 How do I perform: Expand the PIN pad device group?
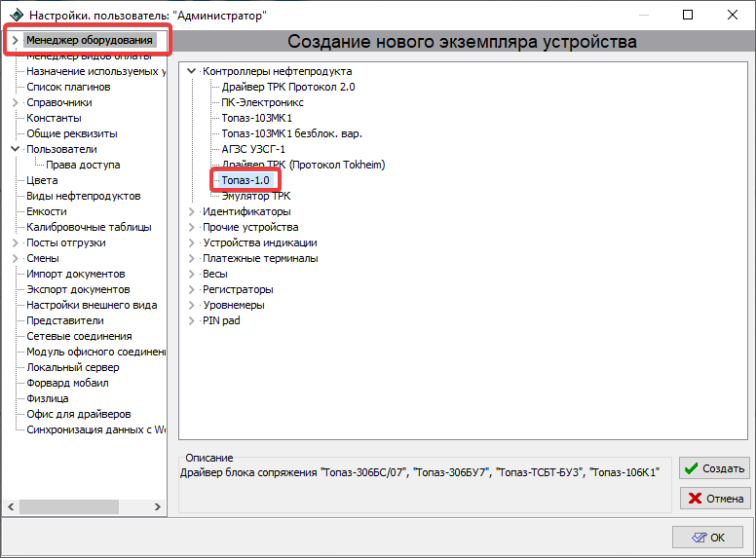pos(191,321)
